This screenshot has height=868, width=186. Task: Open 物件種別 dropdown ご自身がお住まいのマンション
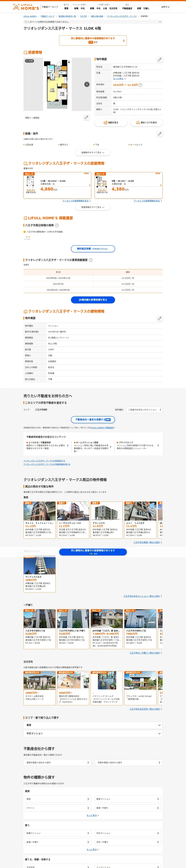(144, 410)
